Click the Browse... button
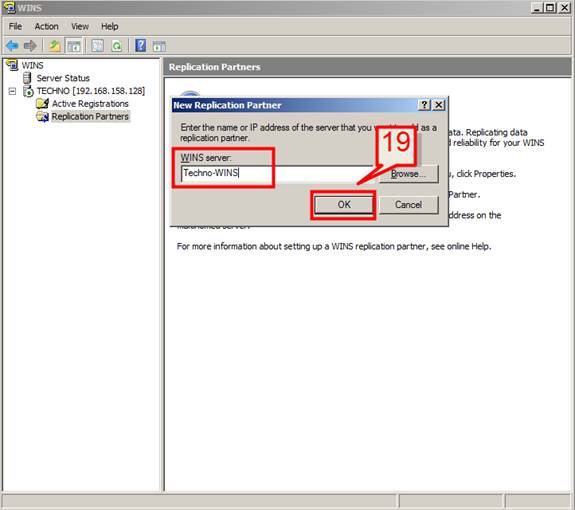Screen dimensions: 575x510 pyautogui.click(x=409, y=174)
